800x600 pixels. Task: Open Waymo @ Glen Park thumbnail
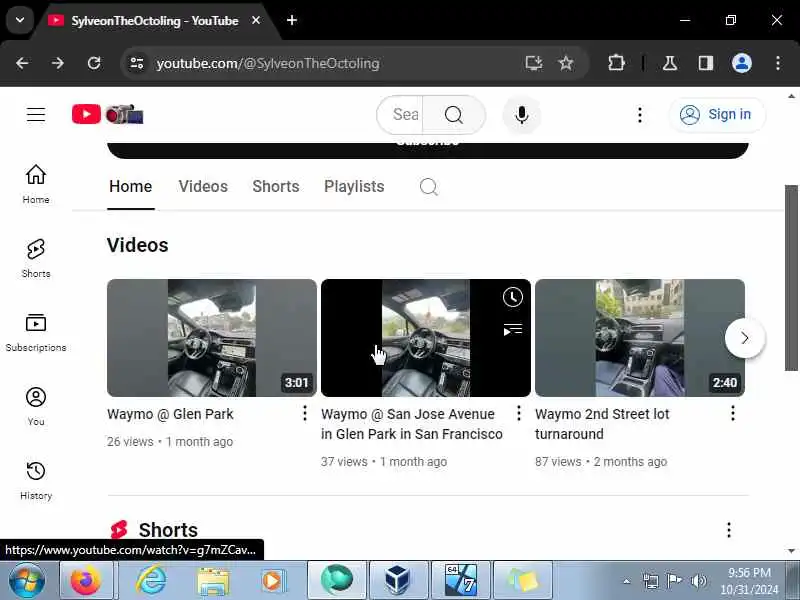[x=212, y=338]
